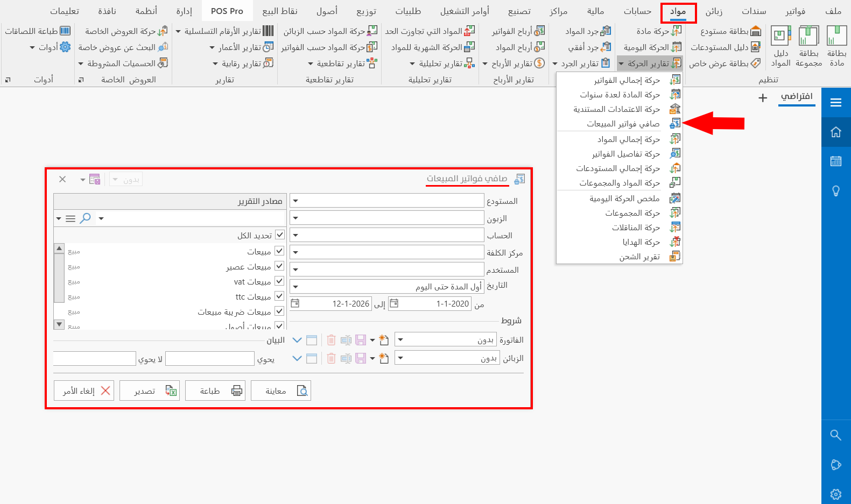The image size is (851, 504).
Task: Add new tab with plus button
Action: (x=763, y=98)
